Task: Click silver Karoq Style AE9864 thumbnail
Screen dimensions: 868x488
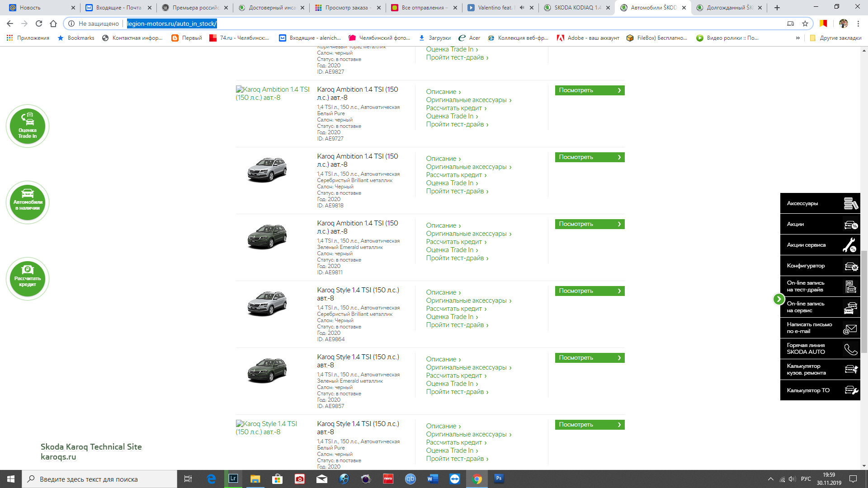Action: tap(267, 303)
